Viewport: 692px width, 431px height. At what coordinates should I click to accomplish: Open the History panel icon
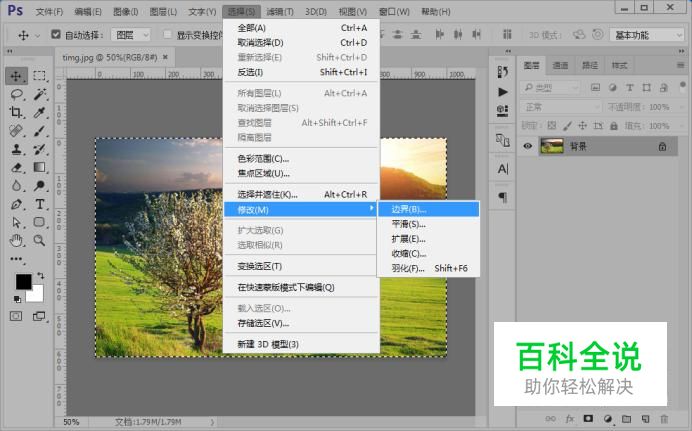pyautogui.click(x=503, y=72)
